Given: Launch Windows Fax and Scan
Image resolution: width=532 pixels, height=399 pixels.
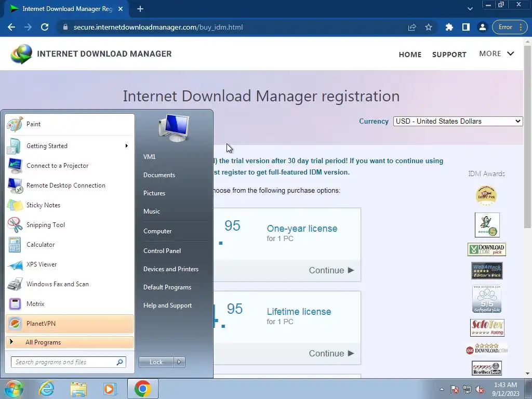Looking at the screenshot, I should (70, 284).
